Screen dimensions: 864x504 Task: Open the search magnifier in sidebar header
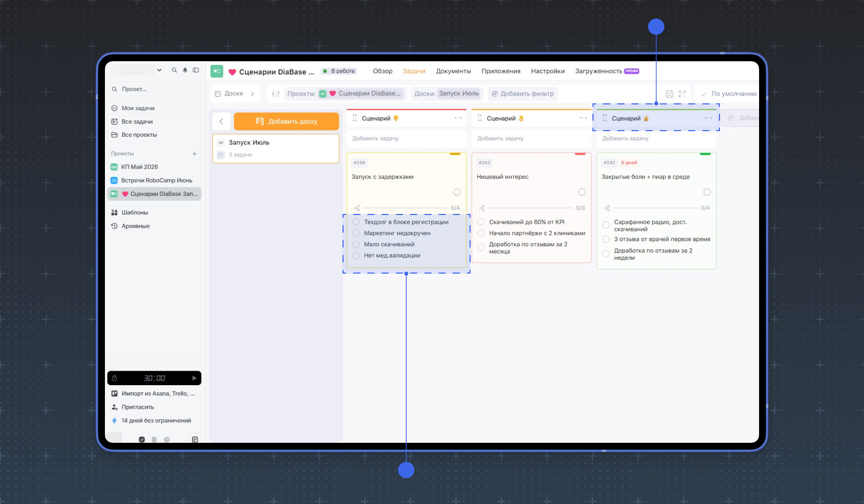174,70
